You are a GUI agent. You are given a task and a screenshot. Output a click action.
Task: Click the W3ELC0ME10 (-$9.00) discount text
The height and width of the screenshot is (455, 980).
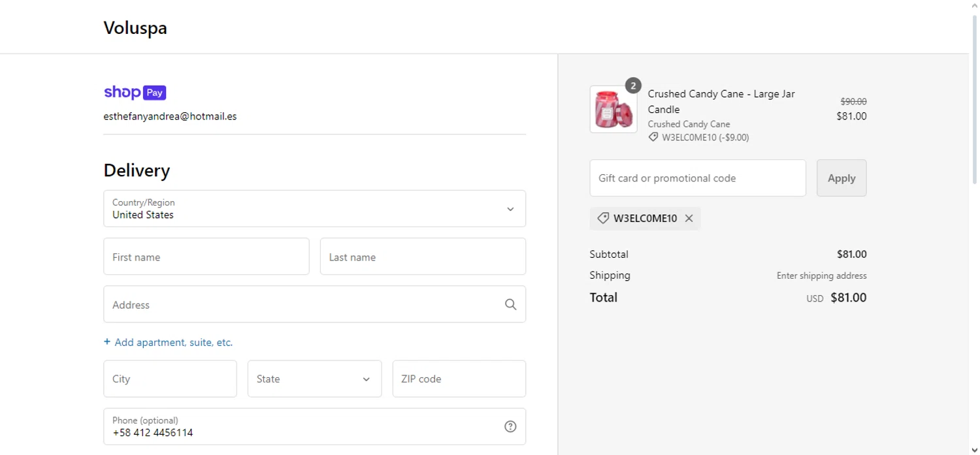706,138
